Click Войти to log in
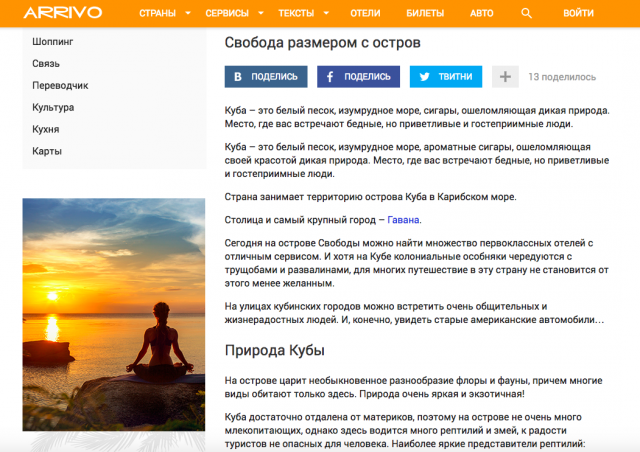The image size is (640, 452). click(x=578, y=13)
